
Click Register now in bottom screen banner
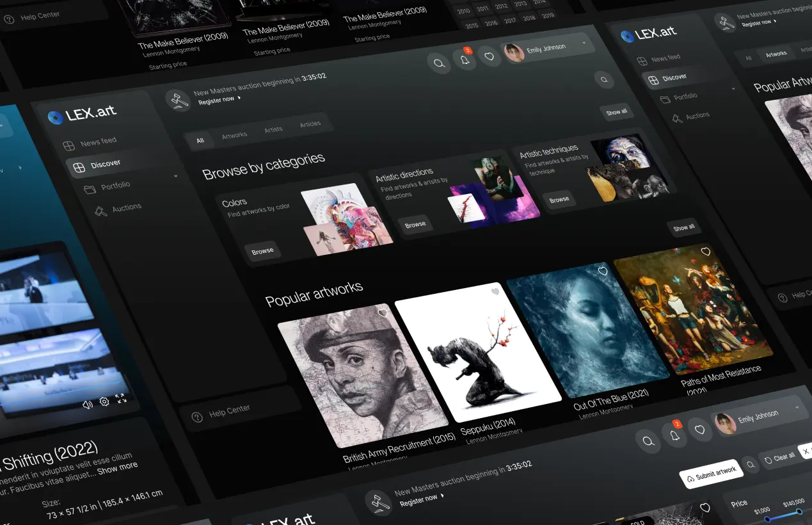(421, 500)
